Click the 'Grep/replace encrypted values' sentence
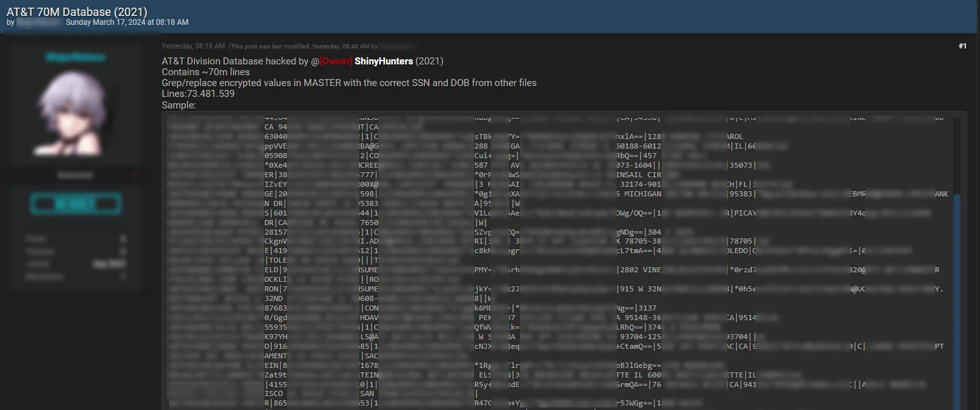Screen dimensions: 980x410 click(349, 83)
